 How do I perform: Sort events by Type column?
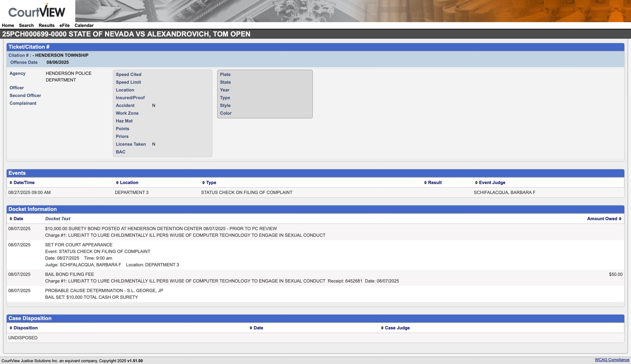[211, 183]
